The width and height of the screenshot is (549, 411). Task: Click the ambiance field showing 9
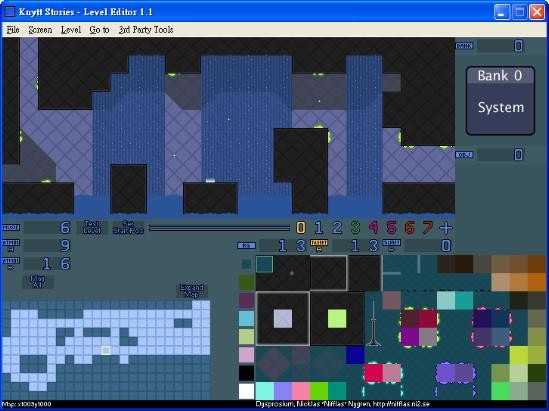(x=48, y=245)
